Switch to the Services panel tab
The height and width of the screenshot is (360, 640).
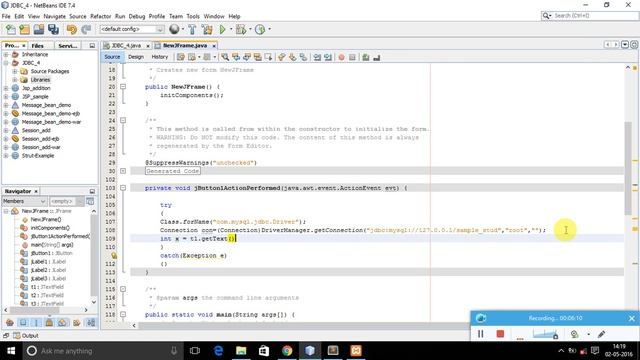point(68,46)
